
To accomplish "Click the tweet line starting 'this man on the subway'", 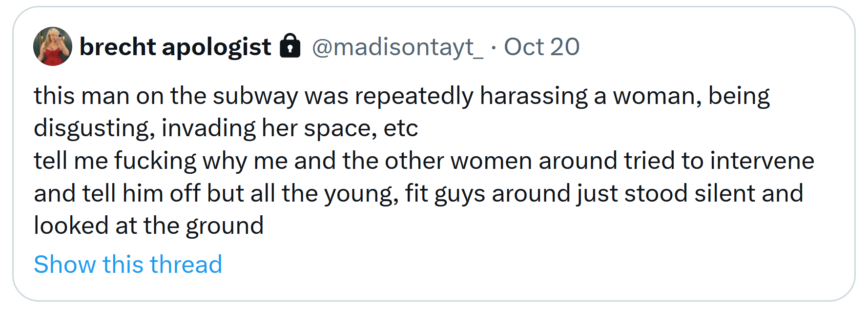I will [402, 96].
